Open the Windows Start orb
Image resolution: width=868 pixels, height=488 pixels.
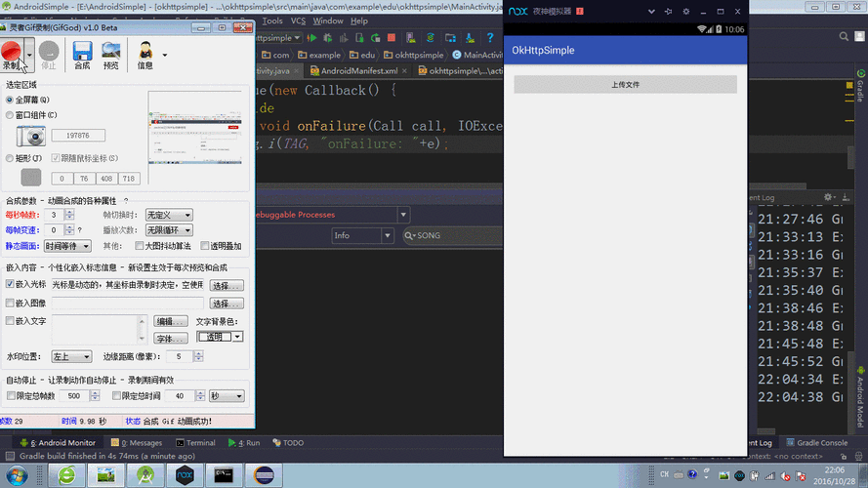(17, 475)
